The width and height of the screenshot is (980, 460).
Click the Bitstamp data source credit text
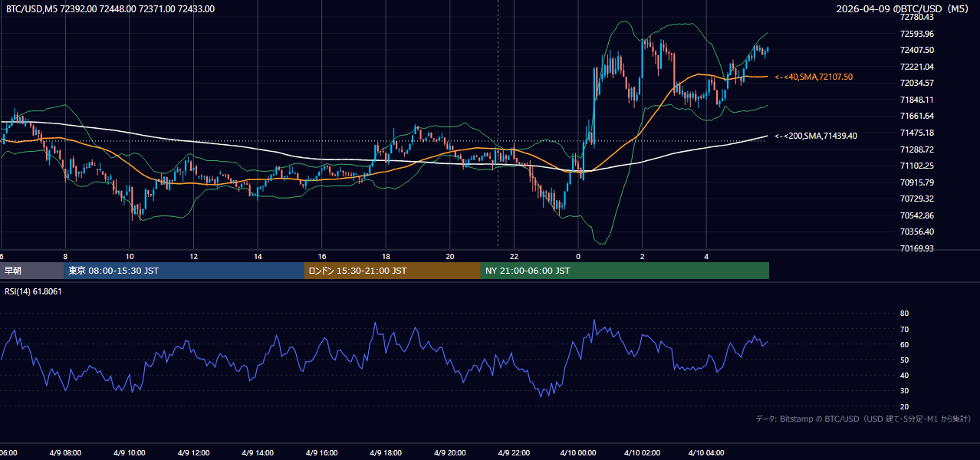tap(863, 419)
